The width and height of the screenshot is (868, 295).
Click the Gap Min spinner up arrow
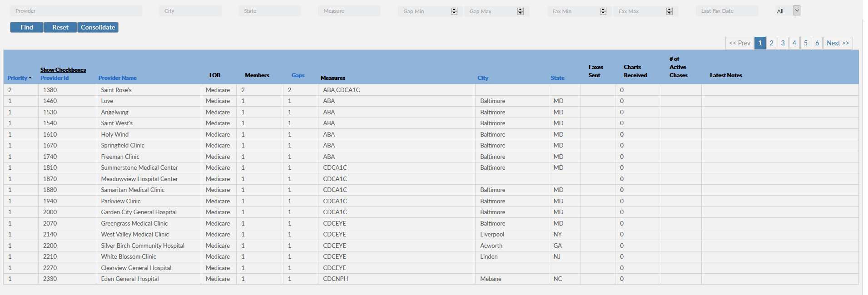pyautogui.click(x=454, y=10)
